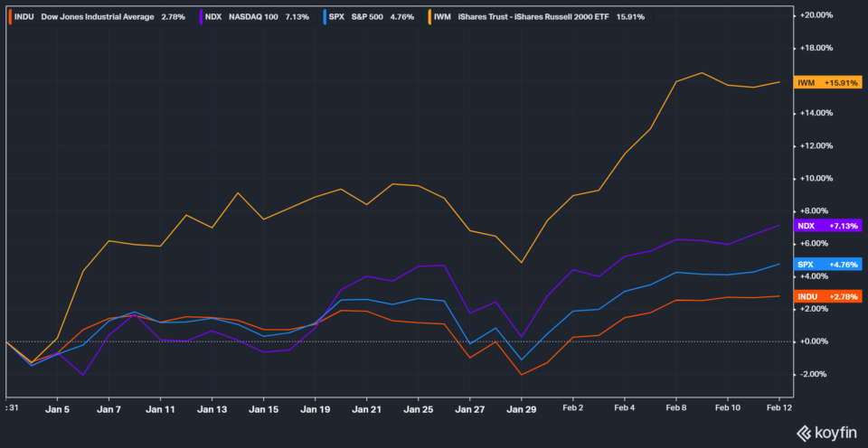Screen dimensions: 868x448
Task: Click the Feb 8 date label
Action: 676,410
